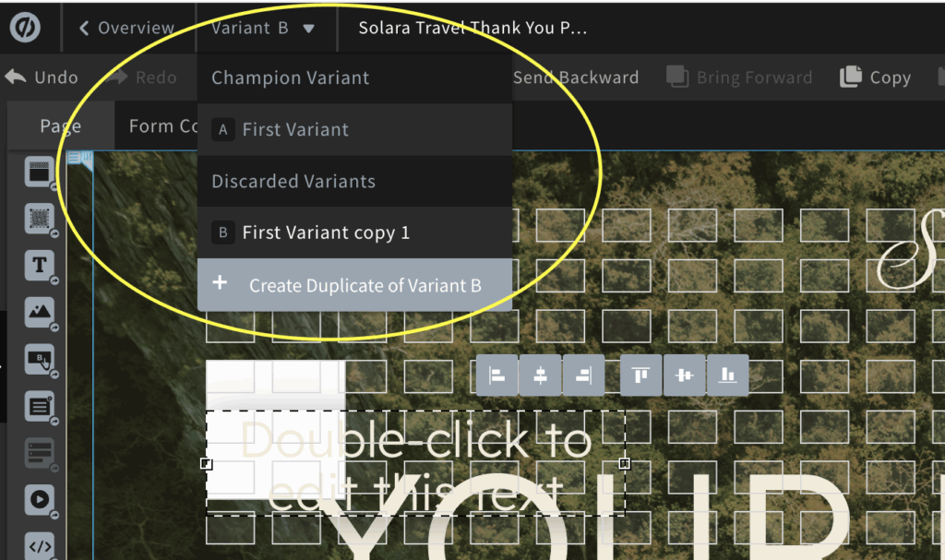Image resolution: width=945 pixels, height=560 pixels.
Task: Click the left resize handle of text box
Action: click(x=206, y=463)
